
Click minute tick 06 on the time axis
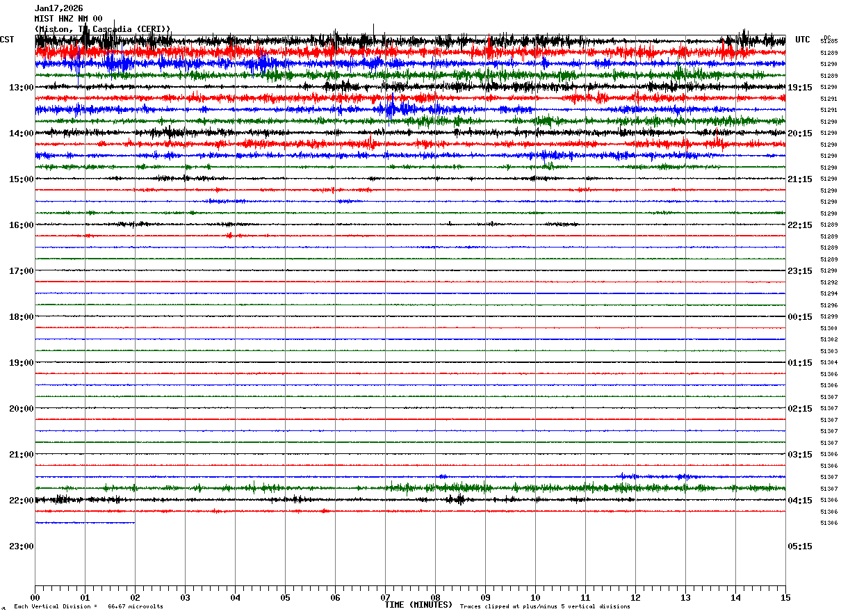click(x=335, y=598)
